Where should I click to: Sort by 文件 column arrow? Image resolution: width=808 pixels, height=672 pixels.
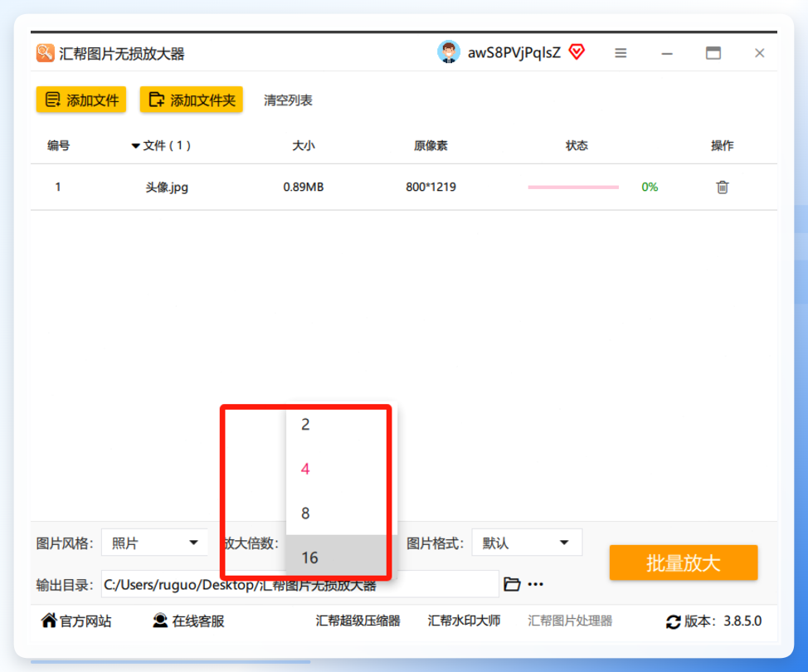click(x=135, y=146)
